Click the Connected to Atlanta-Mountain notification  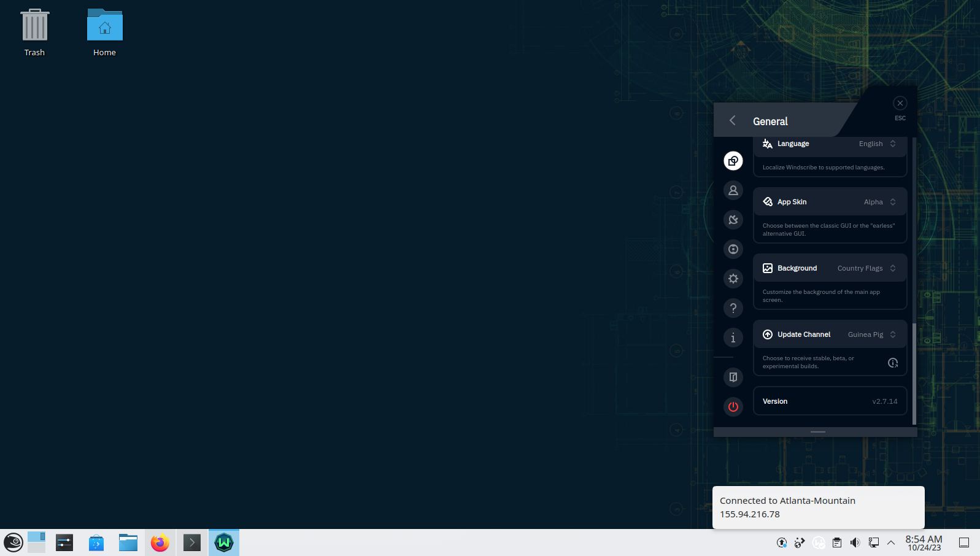click(817, 508)
